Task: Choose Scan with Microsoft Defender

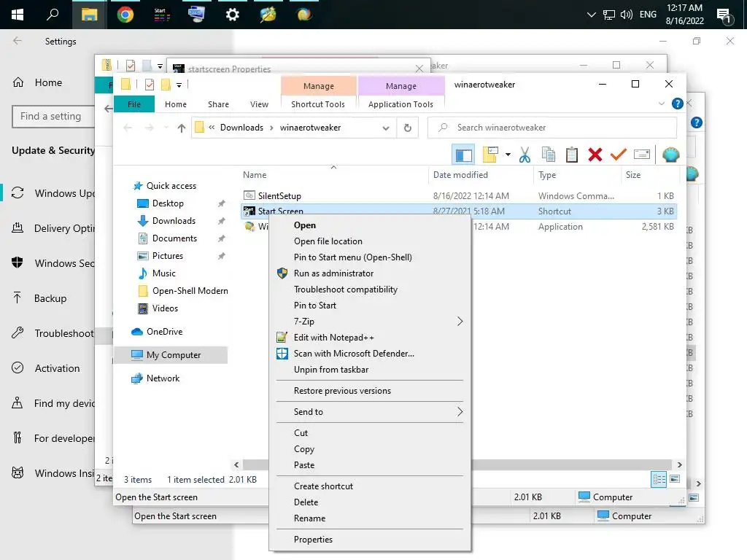Action: pos(370,354)
